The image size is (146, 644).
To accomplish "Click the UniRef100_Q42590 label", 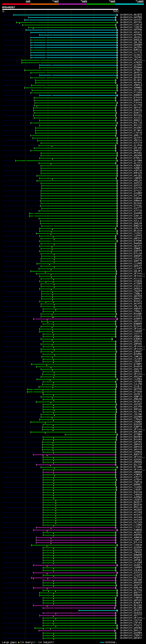I will pyautogui.click(x=131, y=47).
